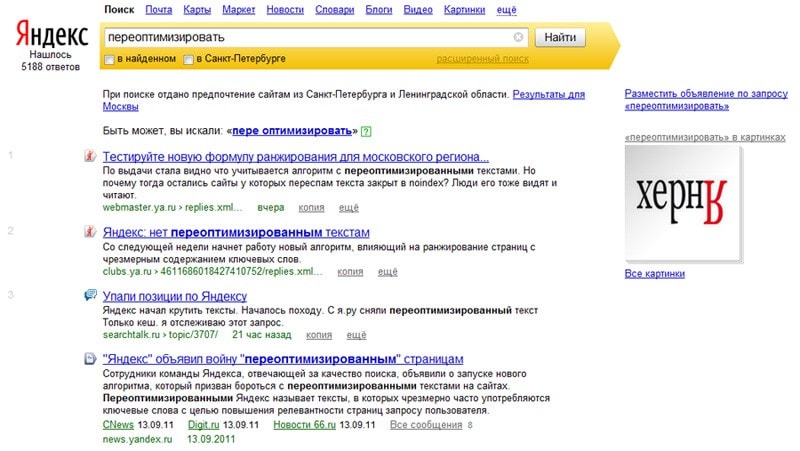Click the 'пере оптимизировать' suggestion

tap(292, 131)
